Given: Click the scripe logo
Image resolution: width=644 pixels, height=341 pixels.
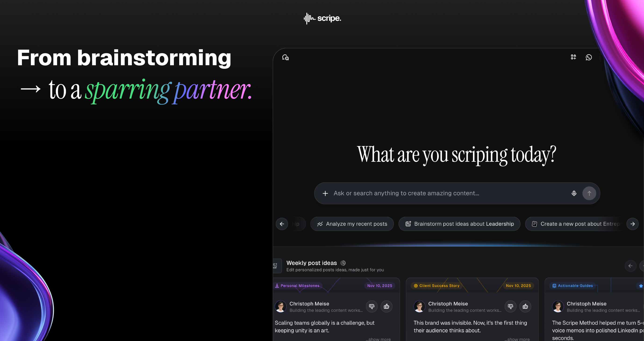Looking at the screenshot, I should 322,18.
